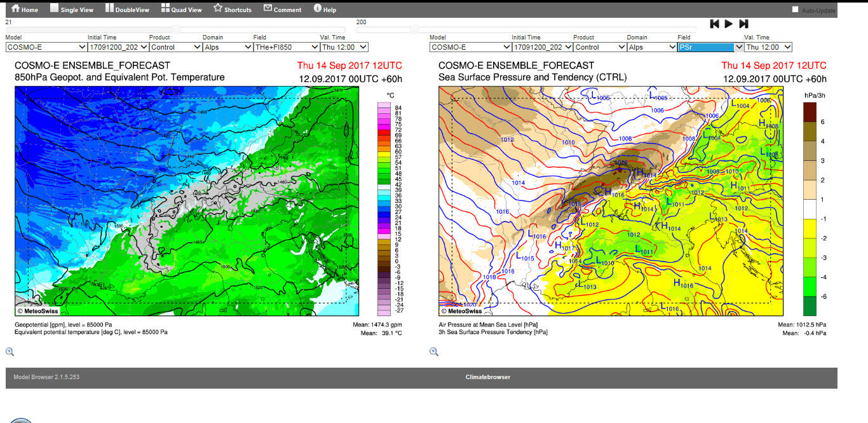Click the Quad View grid icon
Viewport: 868px width, 423px height.
165,8
